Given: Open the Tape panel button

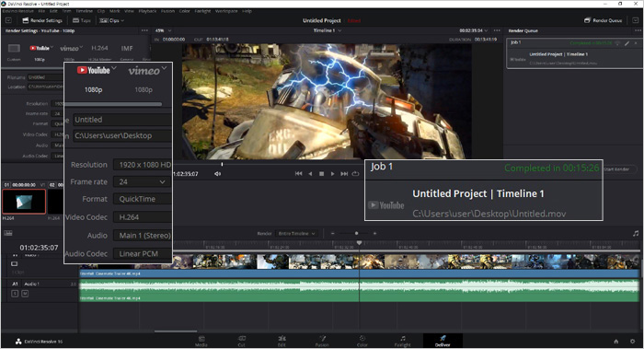Looking at the screenshot, I should [x=81, y=20].
